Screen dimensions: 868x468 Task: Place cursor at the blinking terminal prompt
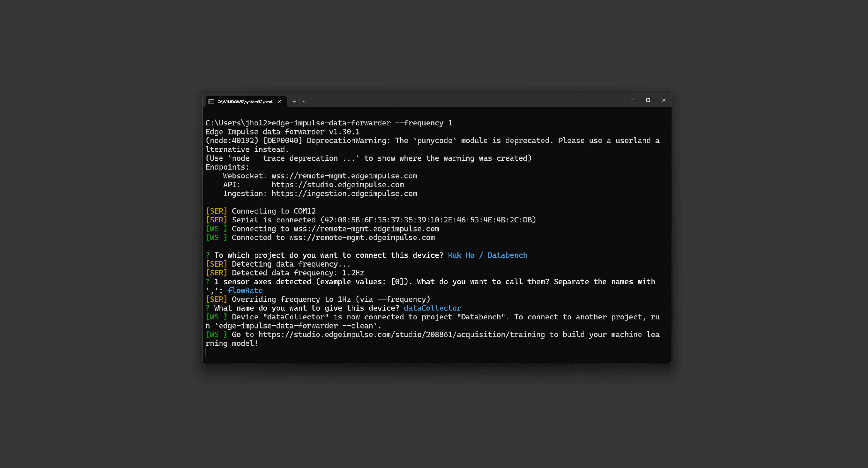206,352
